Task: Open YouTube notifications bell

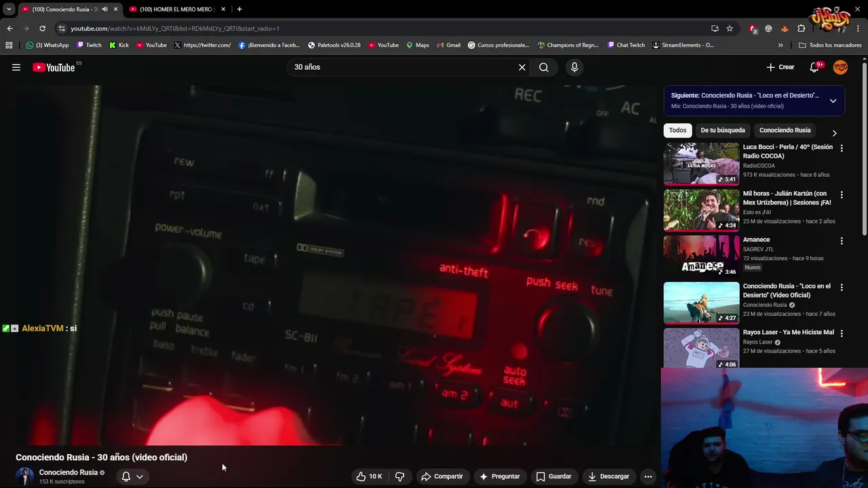Action: [x=815, y=67]
